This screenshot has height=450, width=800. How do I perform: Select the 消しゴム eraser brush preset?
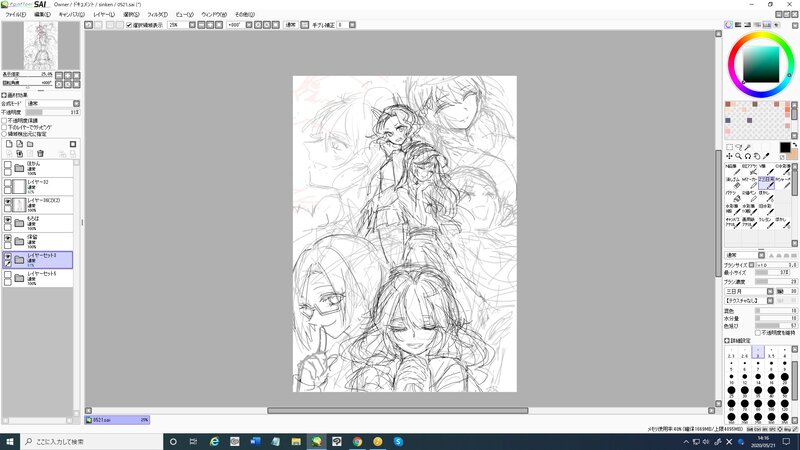point(733,183)
